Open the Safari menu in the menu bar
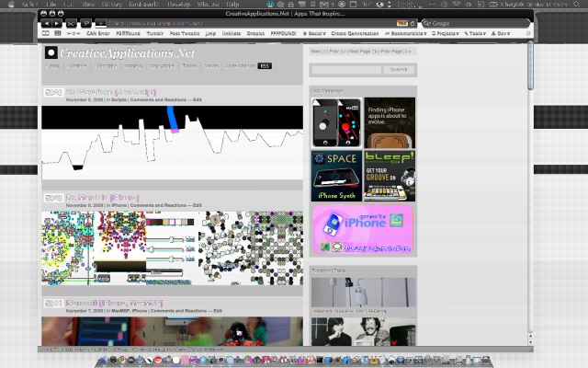Viewport: 588px width, 368px height. 30,4
